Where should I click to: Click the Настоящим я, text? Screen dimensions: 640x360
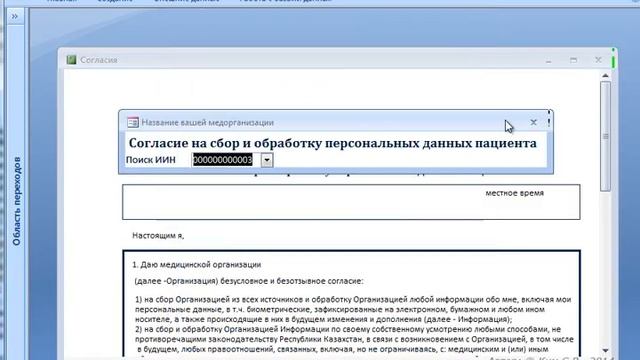pyautogui.click(x=158, y=236)
